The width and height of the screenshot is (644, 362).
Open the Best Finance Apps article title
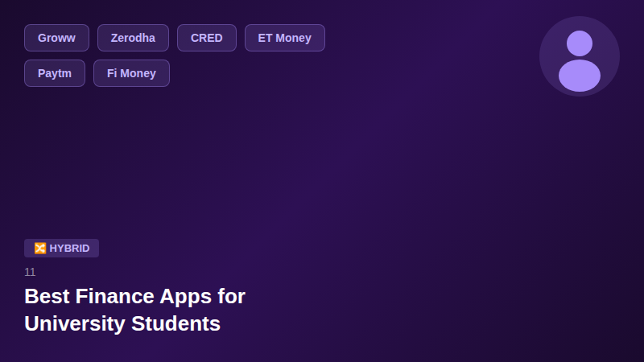134,296
